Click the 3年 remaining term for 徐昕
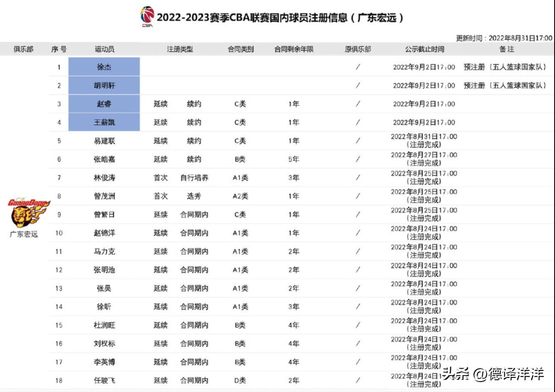 [294, 307]
